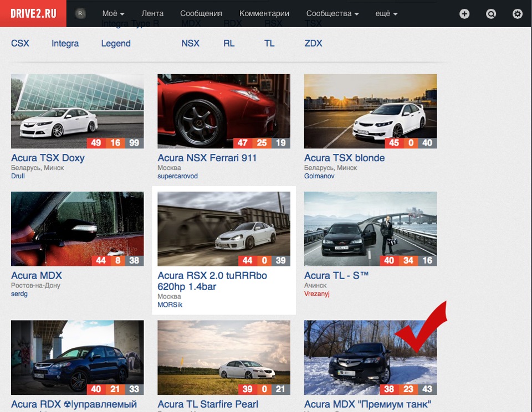Expand the ещё dropdown menu
The width and height of the screenshot is (532, 412).
pos(386,13)
